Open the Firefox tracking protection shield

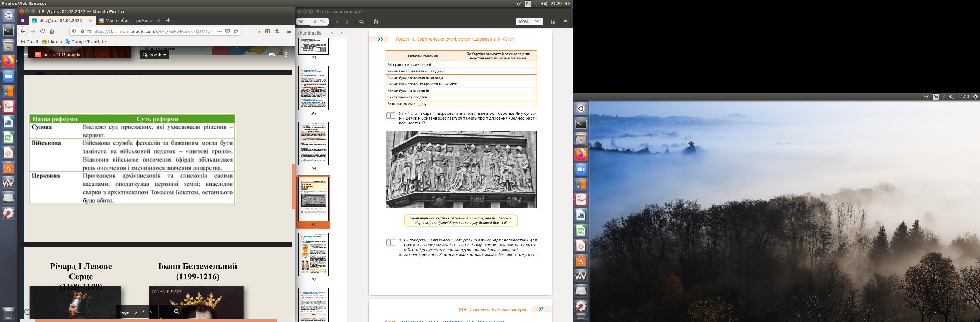pos(74,32)
